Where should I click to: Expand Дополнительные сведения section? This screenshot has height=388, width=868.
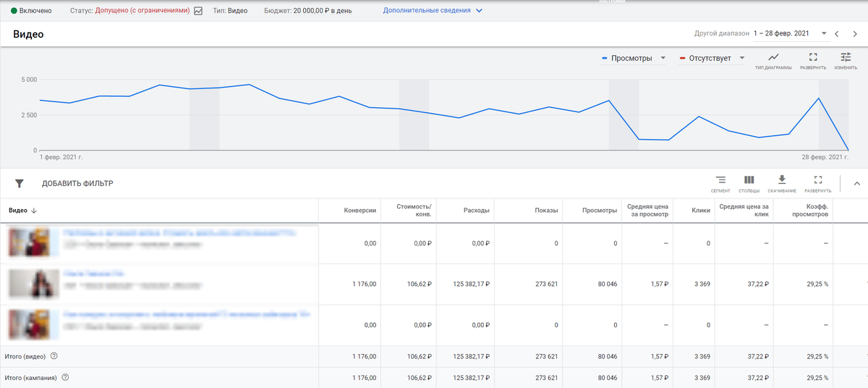pos(433,11)
